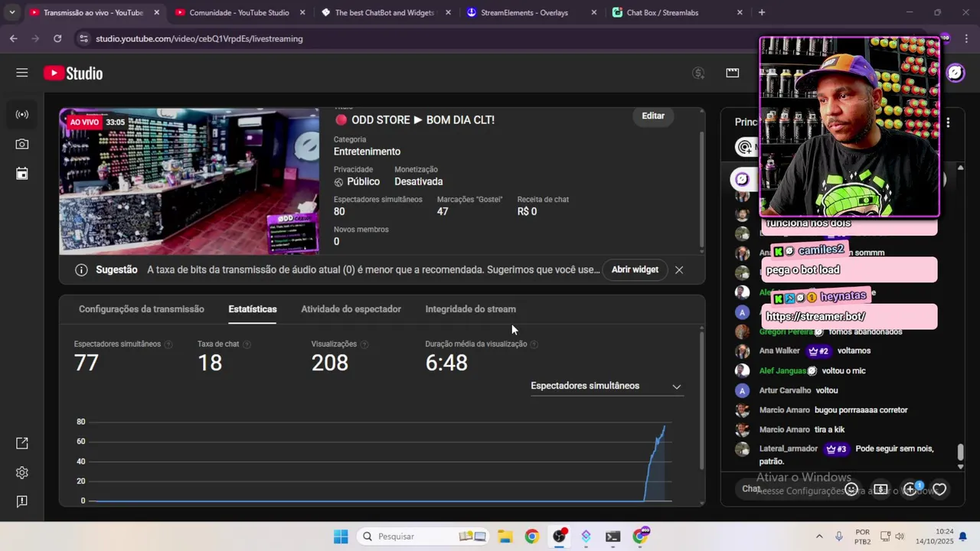Click the heart reaction icon in chat
980x551 pixels.
(x=939, y=489)
